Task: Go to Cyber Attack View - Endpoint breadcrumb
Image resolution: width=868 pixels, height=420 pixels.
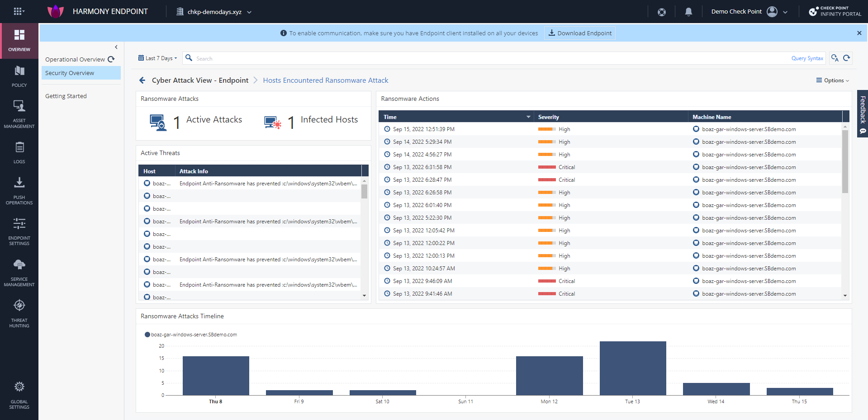Action: [x=200, y=80]
